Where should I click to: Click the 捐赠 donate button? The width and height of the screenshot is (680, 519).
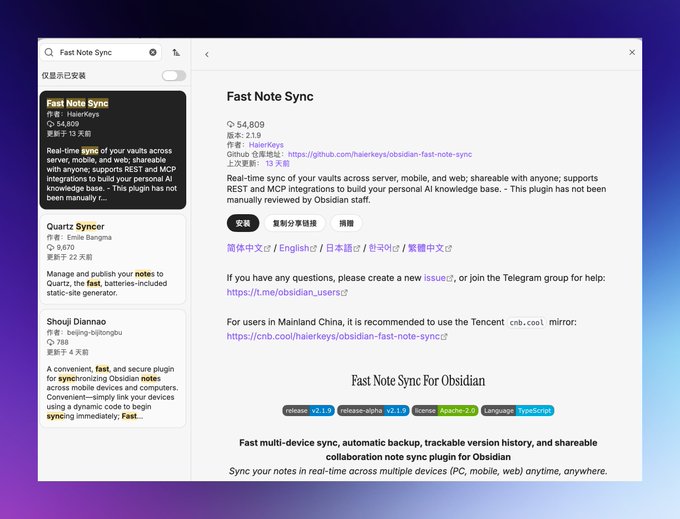[346, 223]
